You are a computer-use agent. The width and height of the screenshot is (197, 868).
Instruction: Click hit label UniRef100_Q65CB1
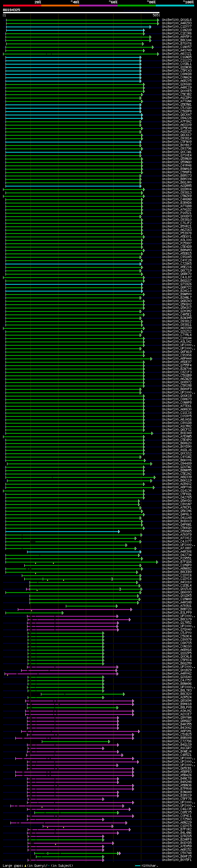(177, 768)
